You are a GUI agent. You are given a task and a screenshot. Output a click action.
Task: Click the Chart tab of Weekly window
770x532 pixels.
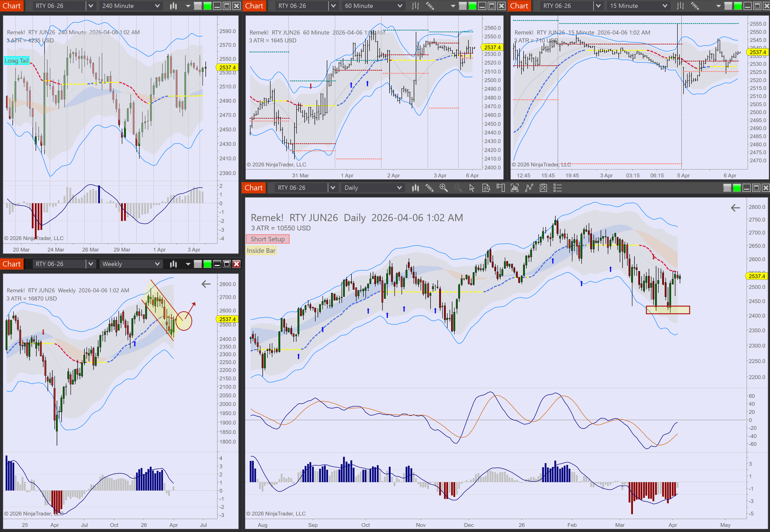(12, 264)
